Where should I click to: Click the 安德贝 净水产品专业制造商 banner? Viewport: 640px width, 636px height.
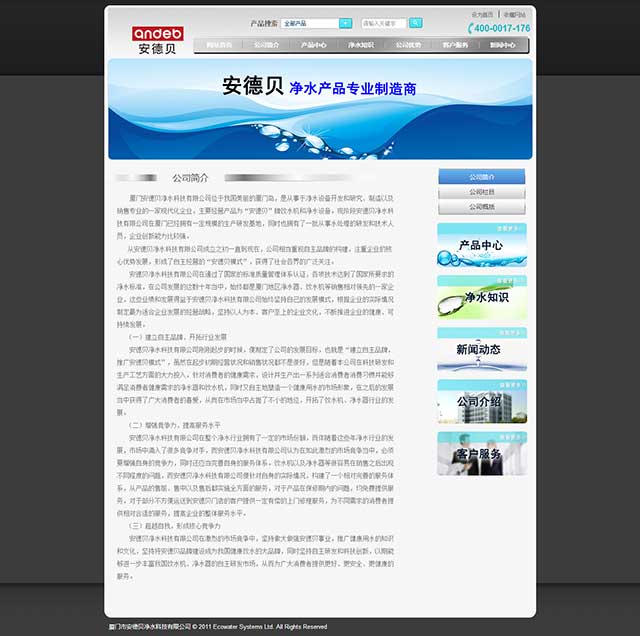point(320,109)
